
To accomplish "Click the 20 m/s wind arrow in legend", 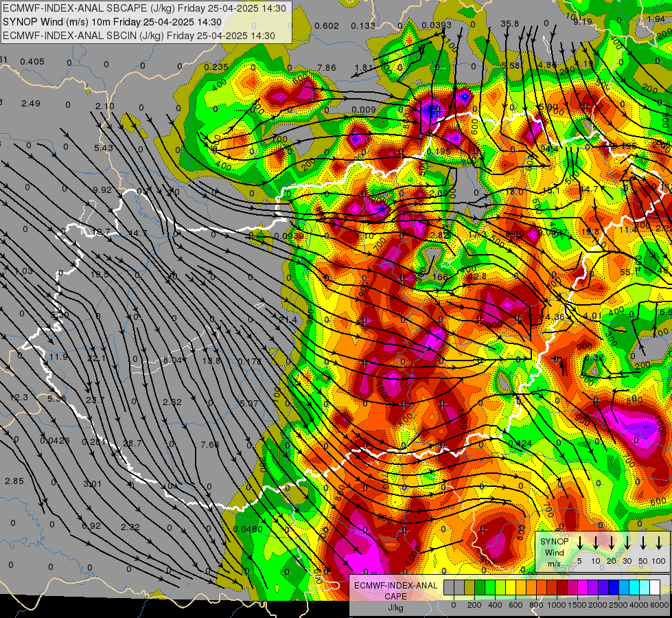I will (x=612, y=543).
